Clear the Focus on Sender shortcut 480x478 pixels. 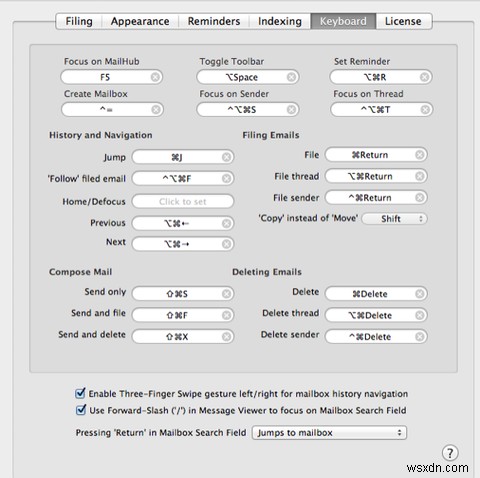pyautogui.click(x=291, y=110)
